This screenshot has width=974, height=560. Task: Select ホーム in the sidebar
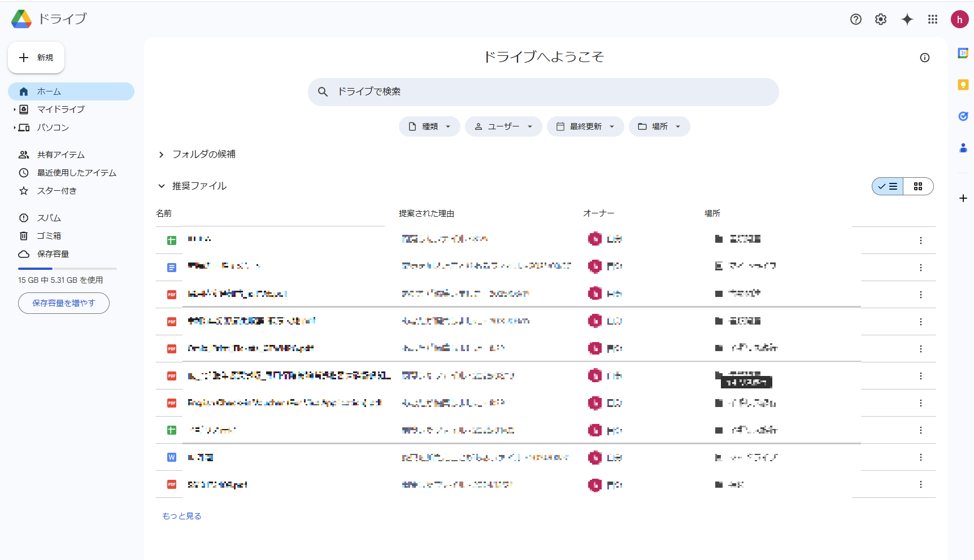point(71,91)
